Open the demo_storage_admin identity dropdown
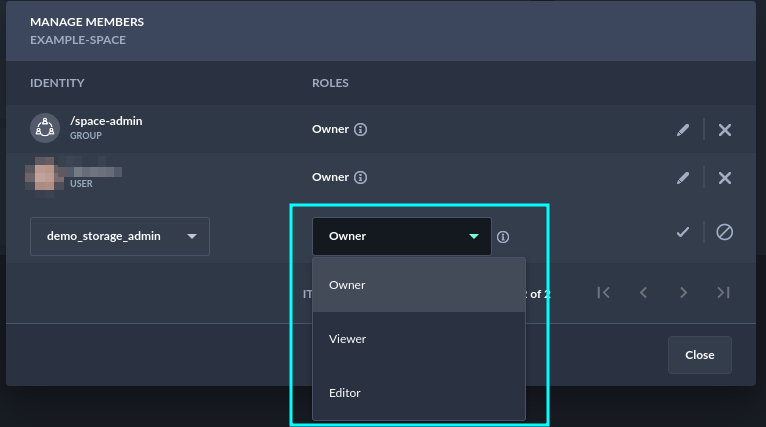Screen dimensions: 766x427 pos(120,237)
